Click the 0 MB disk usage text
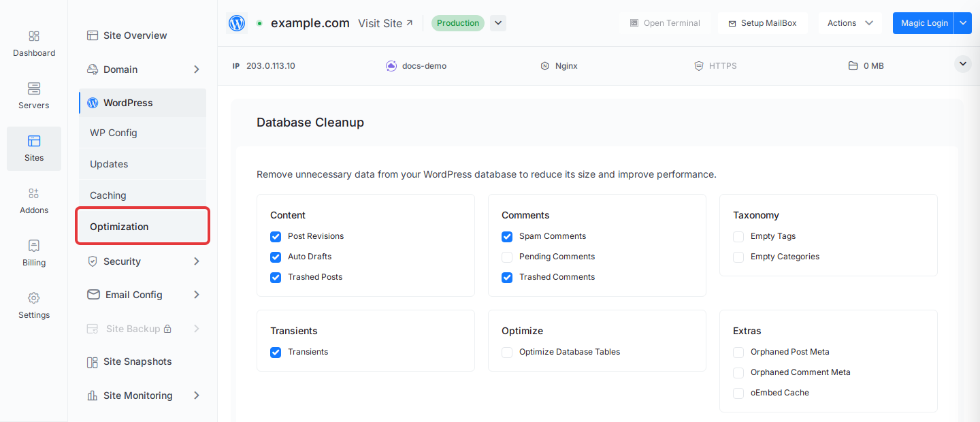The width and height of the screenshot is (980, 422). (874, 66)
